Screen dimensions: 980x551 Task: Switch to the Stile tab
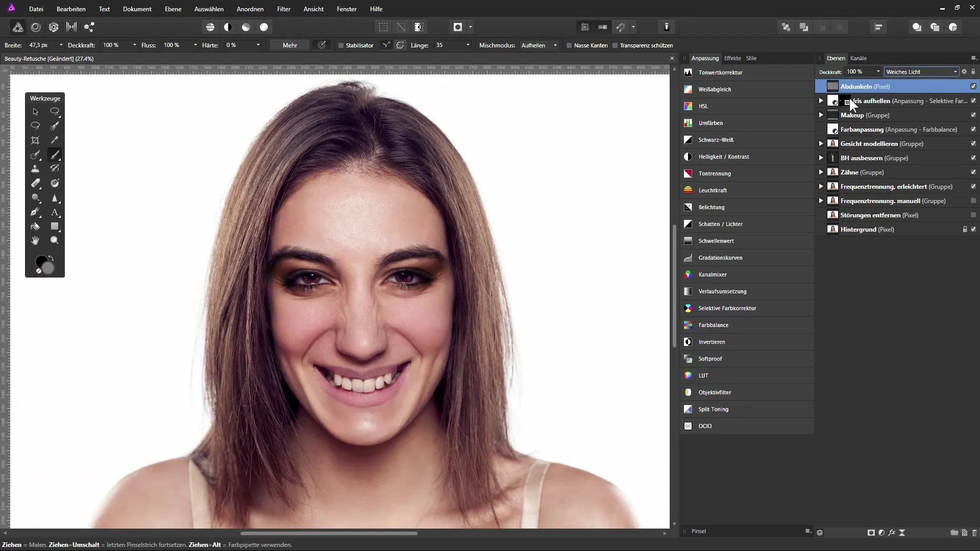click(x=751, y=58)
